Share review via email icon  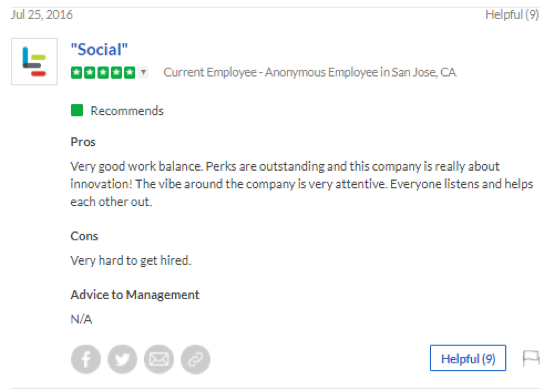(x=159, y=359)
